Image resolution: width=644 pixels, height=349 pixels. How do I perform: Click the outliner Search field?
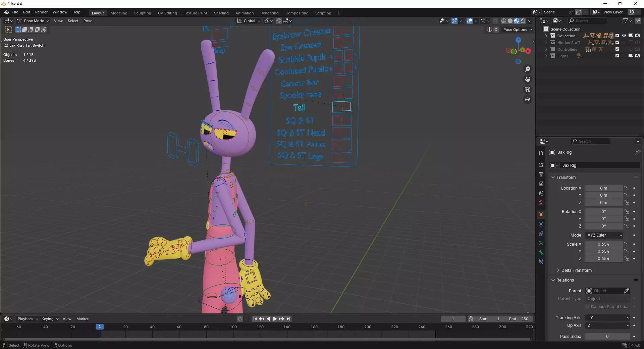587,21
